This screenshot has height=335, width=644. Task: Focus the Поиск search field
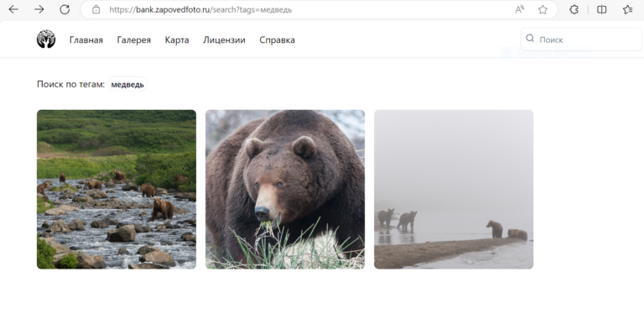point(581,39)
